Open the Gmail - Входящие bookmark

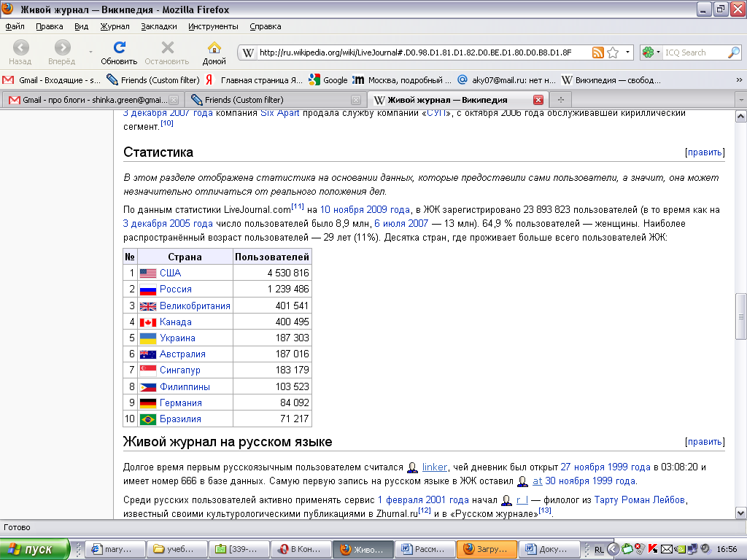pyautogui.click(x=52, y=80)
